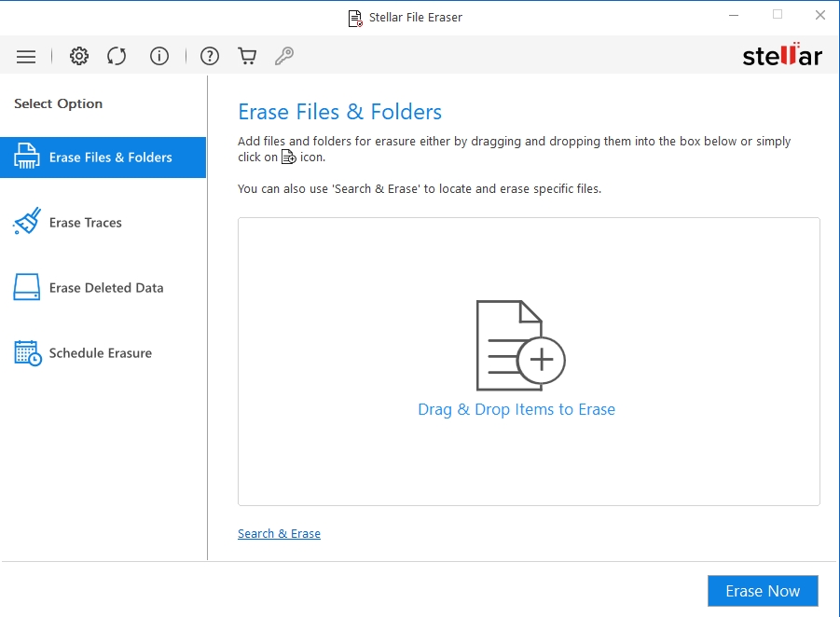Close the Stellar File Eraser window
Image resolution: width=840 pixels, height=617 pixels.
pos(819,15)
